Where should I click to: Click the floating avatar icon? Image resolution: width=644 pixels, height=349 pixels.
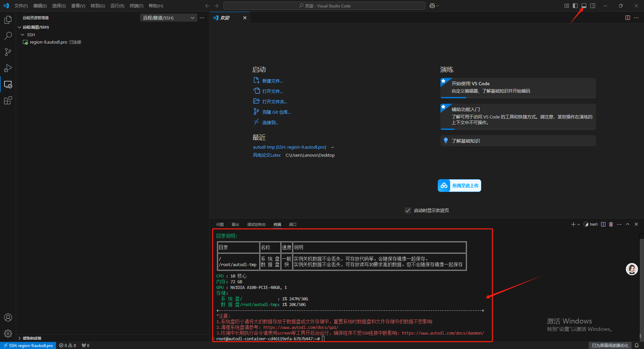coord(632,269)
